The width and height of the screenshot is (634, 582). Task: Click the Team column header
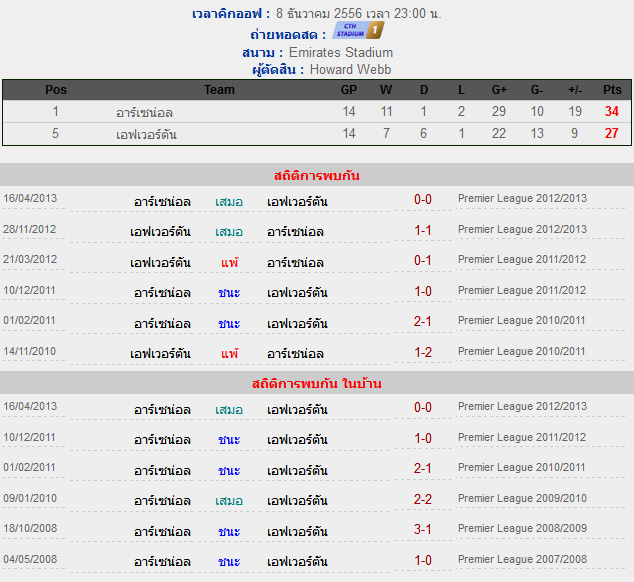click(219, 90)
